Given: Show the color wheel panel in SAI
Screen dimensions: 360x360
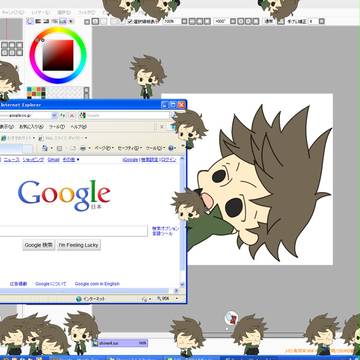Looking at the screenshot, I should (x=30, y=21).
